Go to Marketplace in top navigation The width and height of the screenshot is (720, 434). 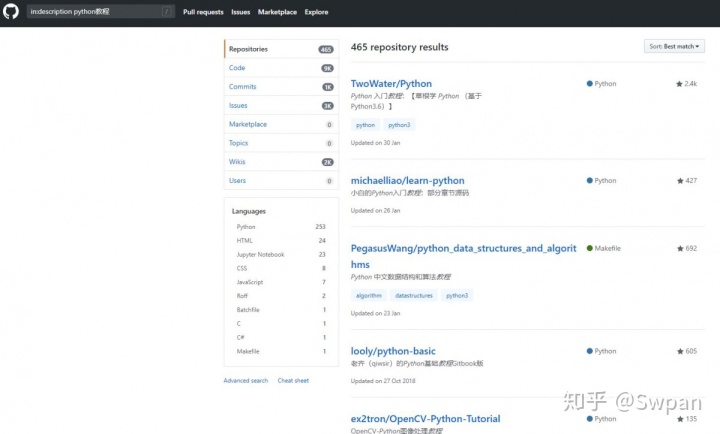coord(277,12)
